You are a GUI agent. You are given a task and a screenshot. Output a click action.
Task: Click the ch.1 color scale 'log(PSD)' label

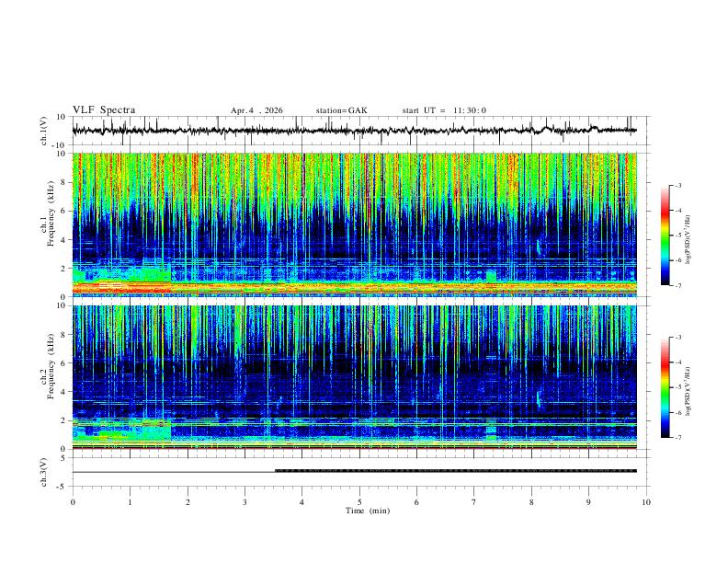pyautogui.click(x=688, y=240)
